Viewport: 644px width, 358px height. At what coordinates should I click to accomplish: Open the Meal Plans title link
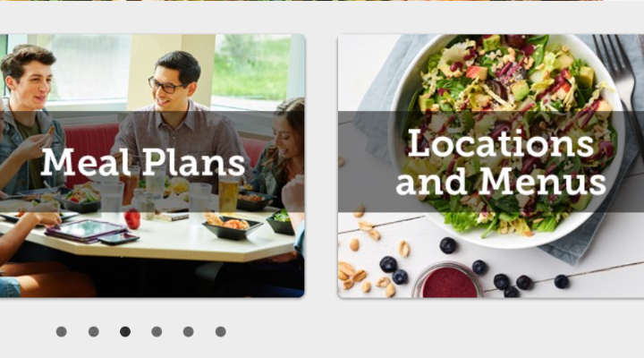click(143, 162)
